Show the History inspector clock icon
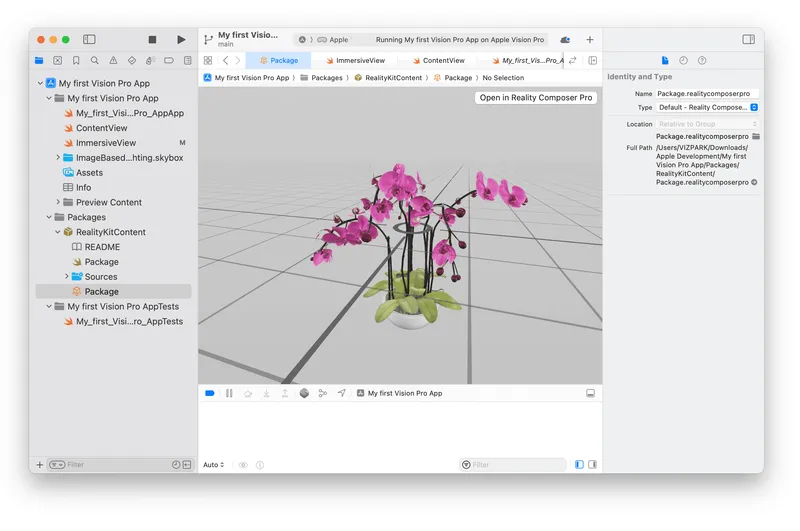The image size is (800, 531). (x=683, y=61)
